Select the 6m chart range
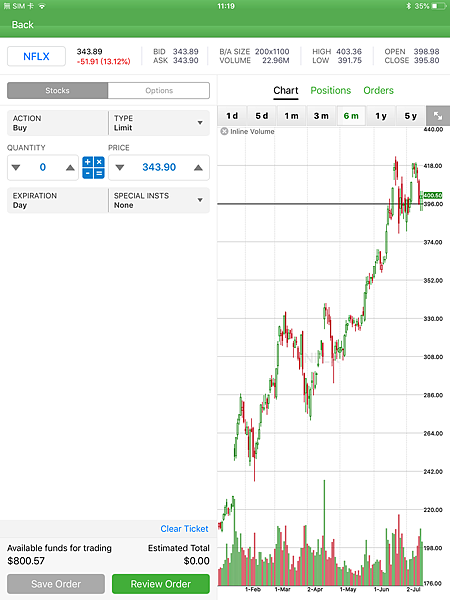This screenshot has height=600, width=450. pos(351,116)
